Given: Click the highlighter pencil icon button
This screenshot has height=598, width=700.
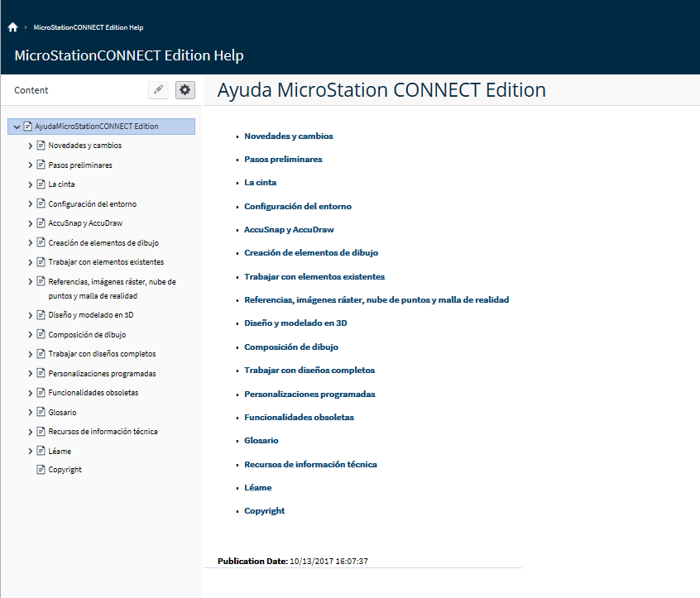Looking at the screenshot, I should tap(158, 90).
